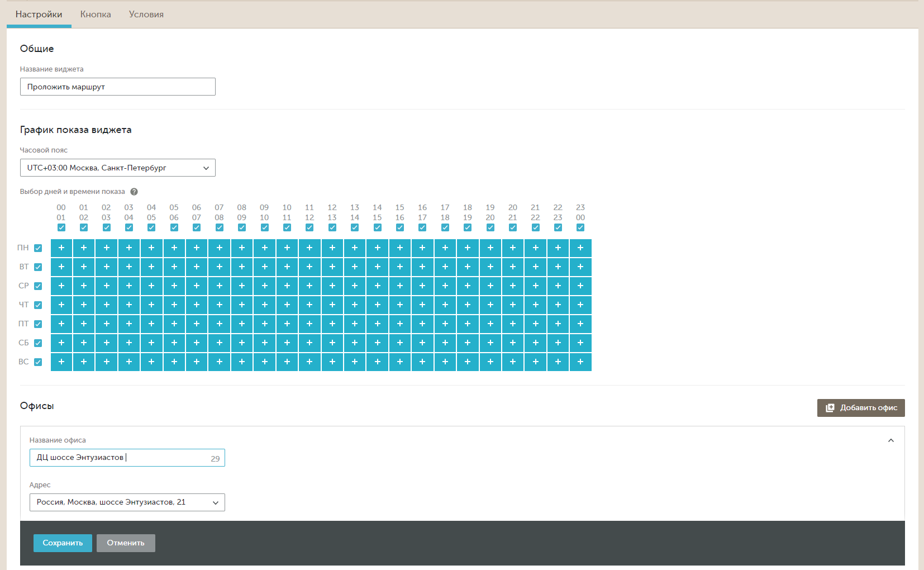The height and width of the screenshot is (570, 924).
Task: Uncheck the 15-16 hour column checkbox
Action: pyautogui.click(x=400, y=227)
